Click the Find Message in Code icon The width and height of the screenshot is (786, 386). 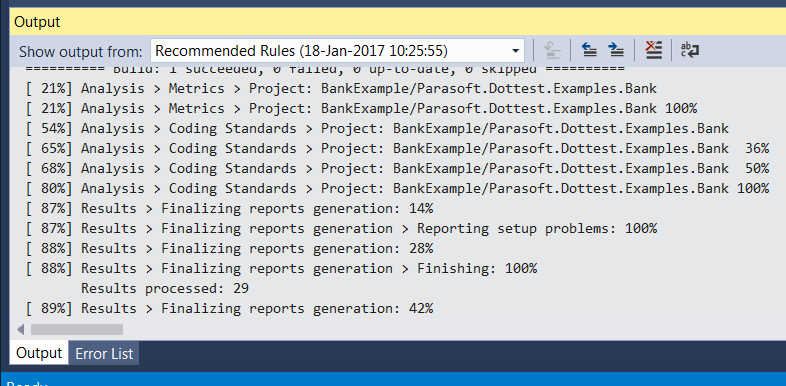551,50
